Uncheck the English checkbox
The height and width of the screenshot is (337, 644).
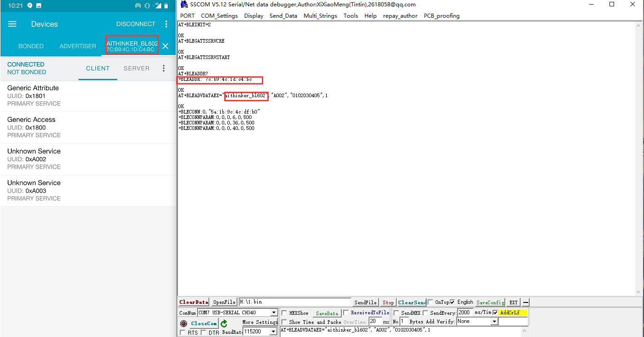click(452, 302)
